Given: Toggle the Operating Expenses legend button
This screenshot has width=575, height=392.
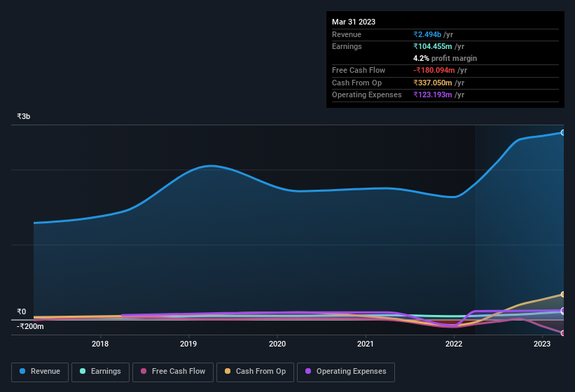Looking at the screenshot, I should pos(346,372).
